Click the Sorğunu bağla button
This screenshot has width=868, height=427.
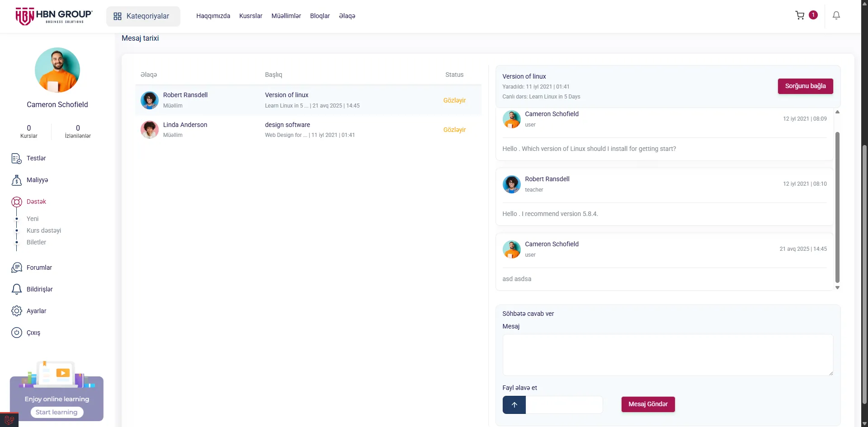coord(805,86)
